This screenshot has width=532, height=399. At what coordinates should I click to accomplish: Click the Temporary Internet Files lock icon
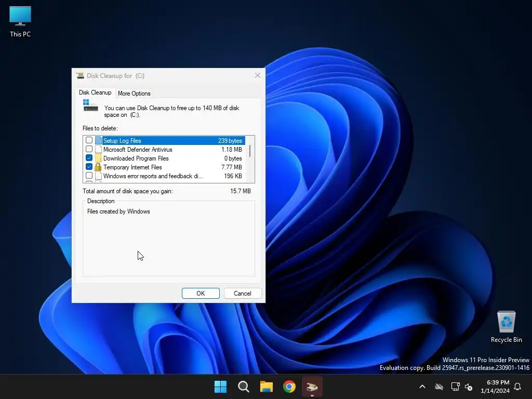pos(98,167)
